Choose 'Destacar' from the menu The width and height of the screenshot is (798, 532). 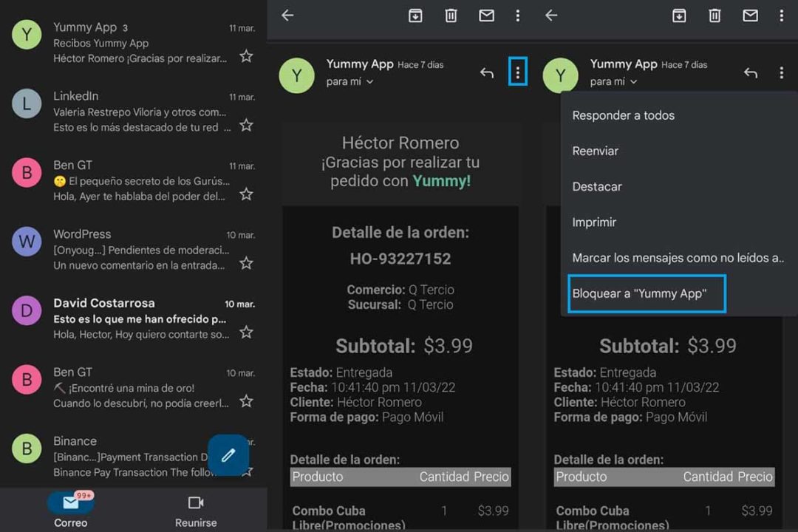click(679, 187)
